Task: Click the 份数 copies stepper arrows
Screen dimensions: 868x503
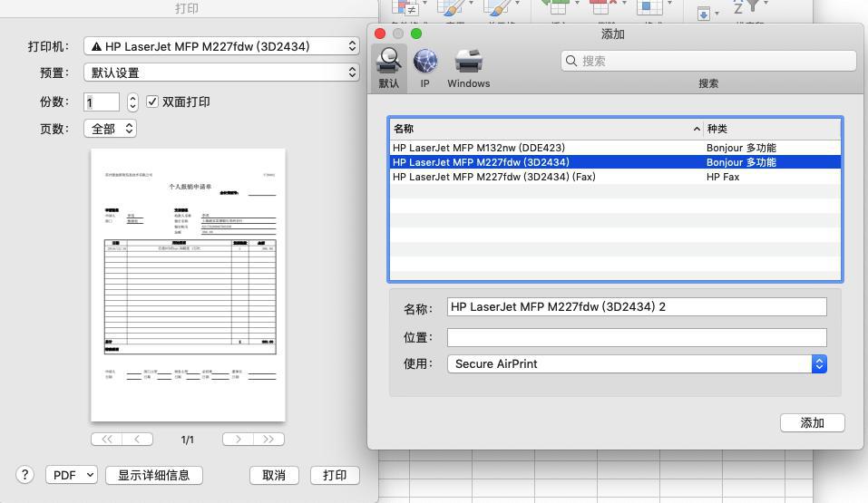Action: point(132,102)
